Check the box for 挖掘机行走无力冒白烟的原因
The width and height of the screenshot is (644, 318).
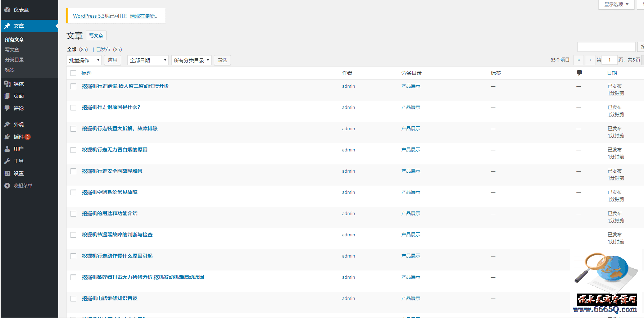click(73, 150)
